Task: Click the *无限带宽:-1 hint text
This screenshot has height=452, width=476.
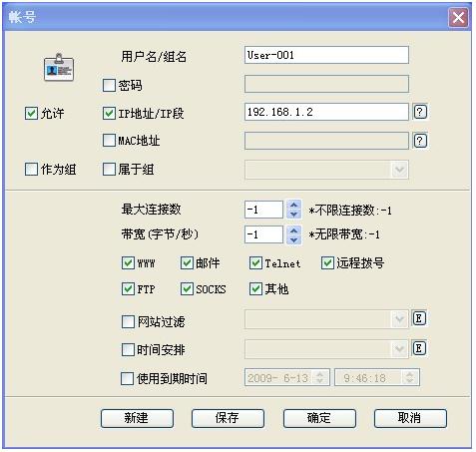Action: tap(344, 234)
